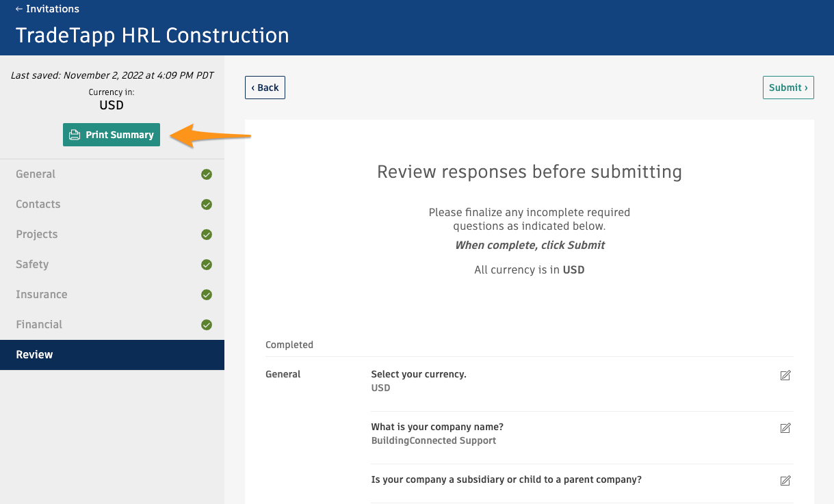Viewport: 834px width, 504px height.
Task: Click the green checkmark beside Insurance
Action: [x=207, y=295]
